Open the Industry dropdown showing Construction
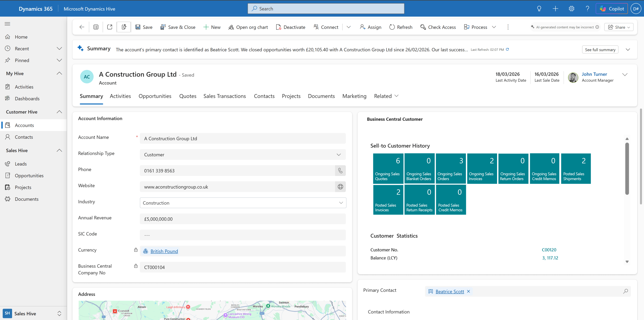This screenshot has height=320, width=644. coord(341,203)
